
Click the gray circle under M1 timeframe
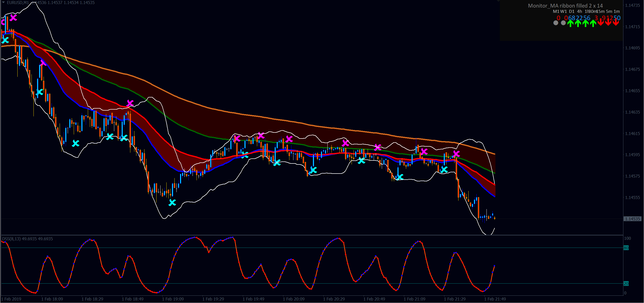point(556,23)
